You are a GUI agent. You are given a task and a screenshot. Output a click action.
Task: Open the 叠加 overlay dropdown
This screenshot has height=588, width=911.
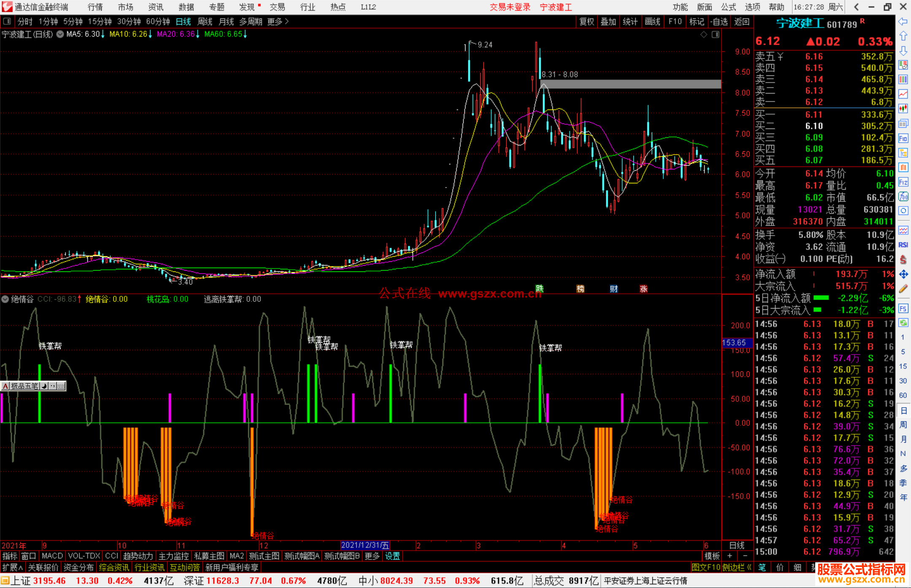(608, 21)
